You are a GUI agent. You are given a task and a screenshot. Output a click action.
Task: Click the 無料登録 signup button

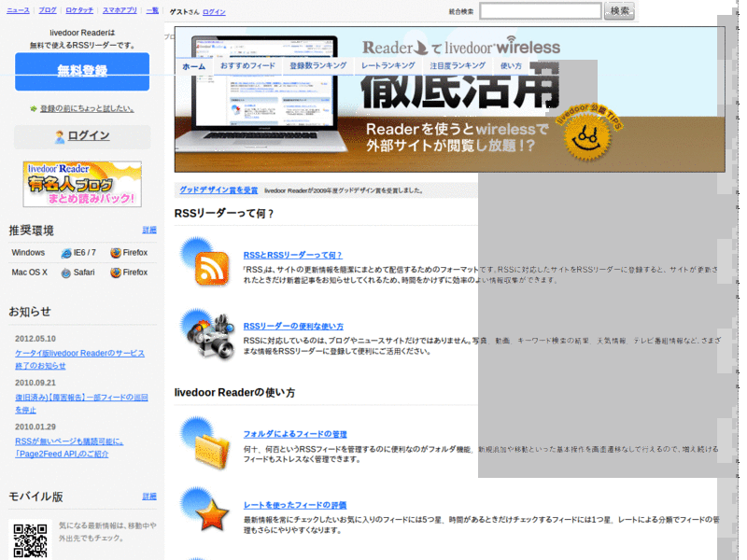[82, 72]
